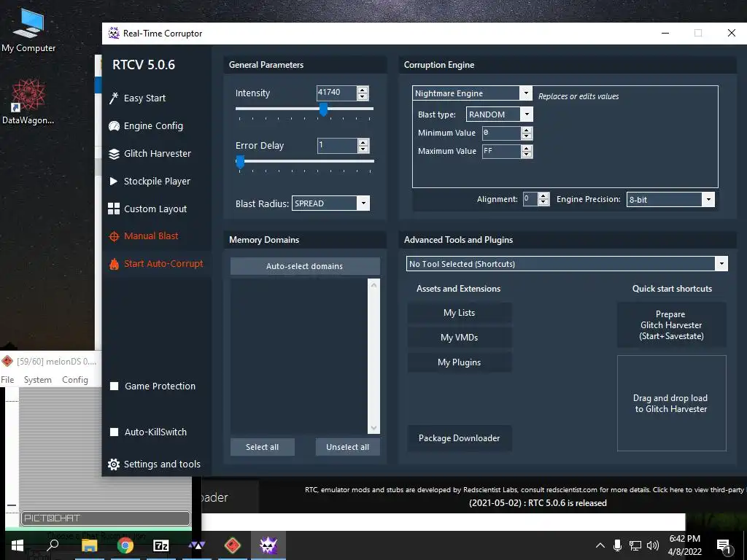Open My VMDs button
This screenshot has height=560, width=747.
[x=460, y=338]
